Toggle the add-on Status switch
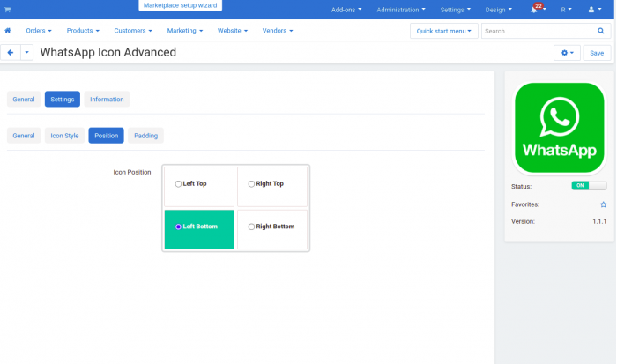 589,185
